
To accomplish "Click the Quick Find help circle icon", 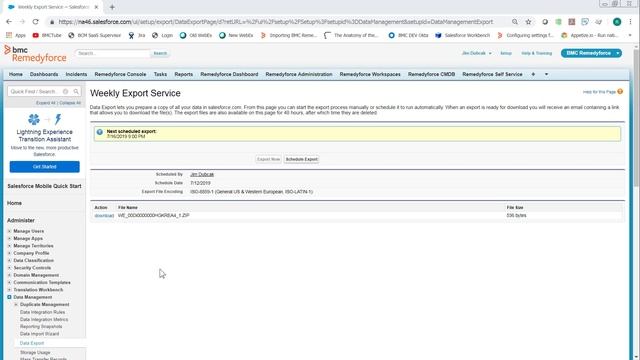I will click(x=65, y=91).
